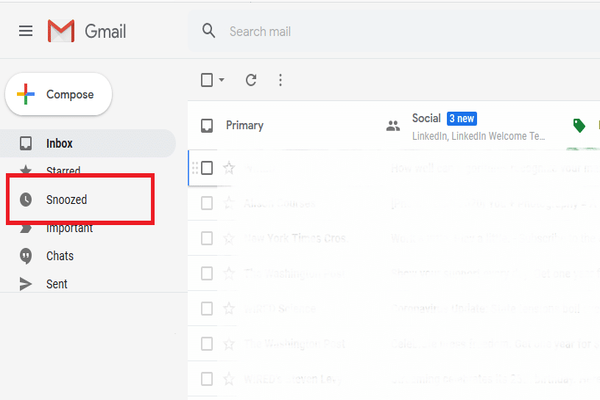Open the Promotions tab tag icon
Image resolution: width=600 pixels, height=400 pixels.
pos(578,125)
